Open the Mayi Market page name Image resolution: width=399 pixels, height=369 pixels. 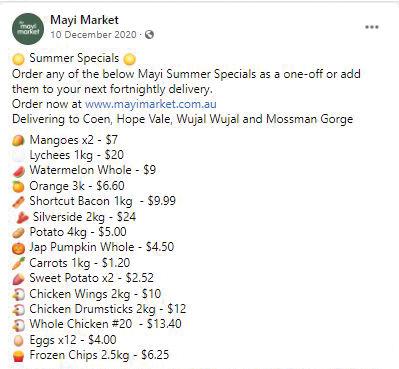pyautogui.click(x=84, y=20)
